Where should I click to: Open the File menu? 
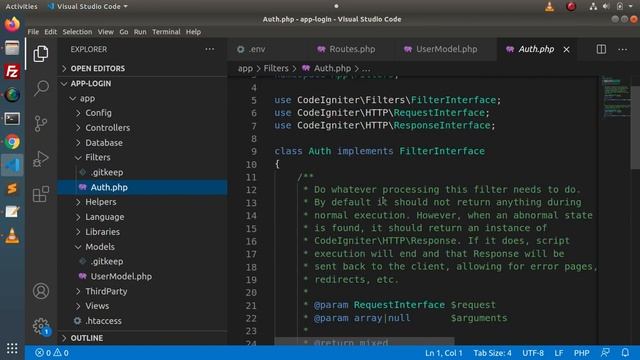click(x=33, y=32)
